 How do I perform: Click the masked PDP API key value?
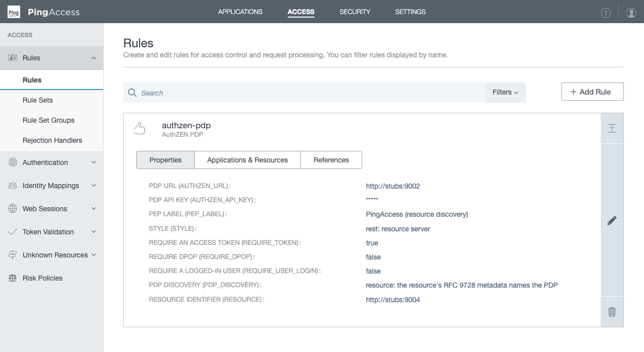pyautogui.click(x=372, y=200)
